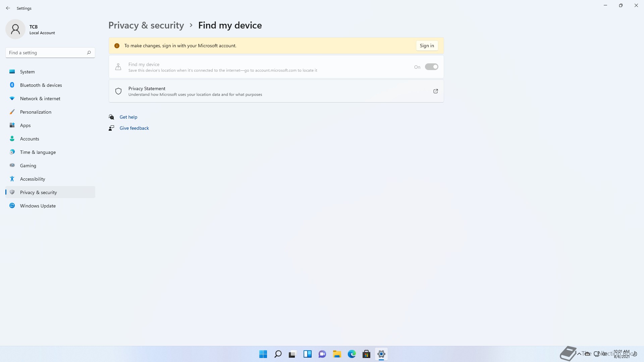Screen dimensions: 644x362
Task: Click the TCB Local Account name
Action: tap(42, 29)
